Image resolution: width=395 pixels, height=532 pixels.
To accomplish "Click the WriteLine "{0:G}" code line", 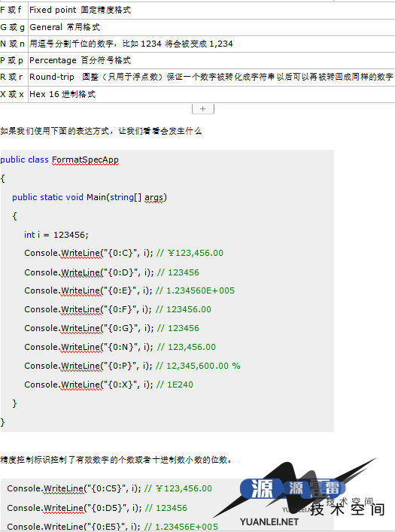I will (111, 328).
